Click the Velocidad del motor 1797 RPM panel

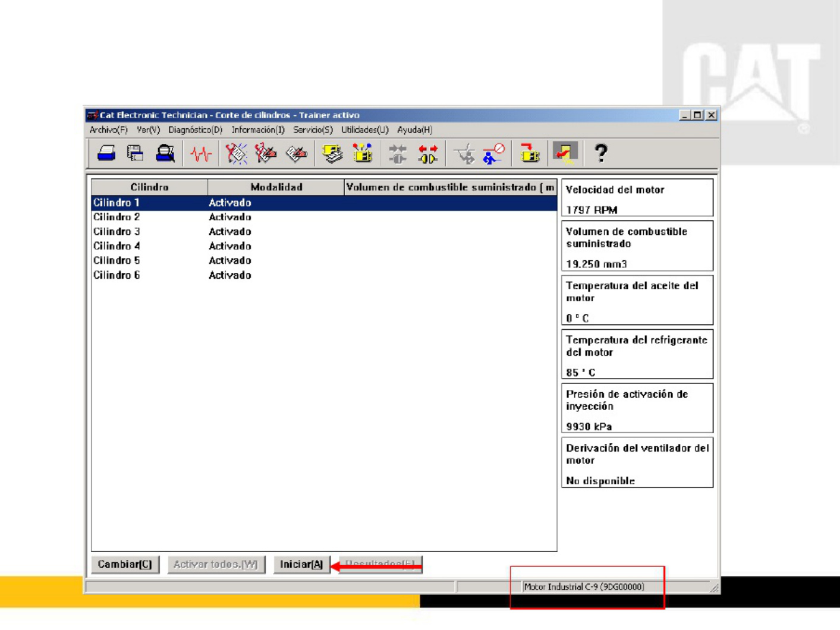coord(637,198)
